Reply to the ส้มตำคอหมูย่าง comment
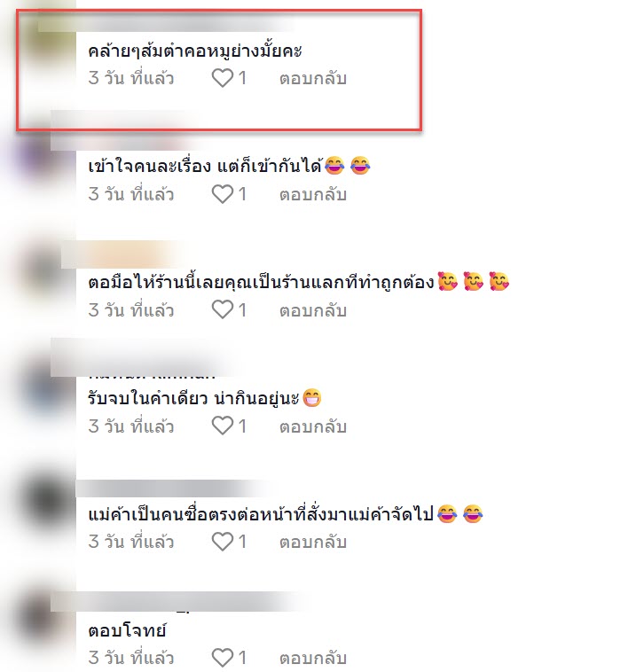This screenshot has width=636, height=672. (312, 78)
